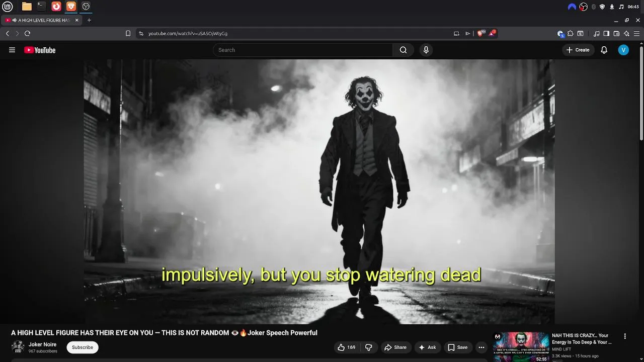Bookmark this page
The image size is (644, 362).
(x=128, y=33)
